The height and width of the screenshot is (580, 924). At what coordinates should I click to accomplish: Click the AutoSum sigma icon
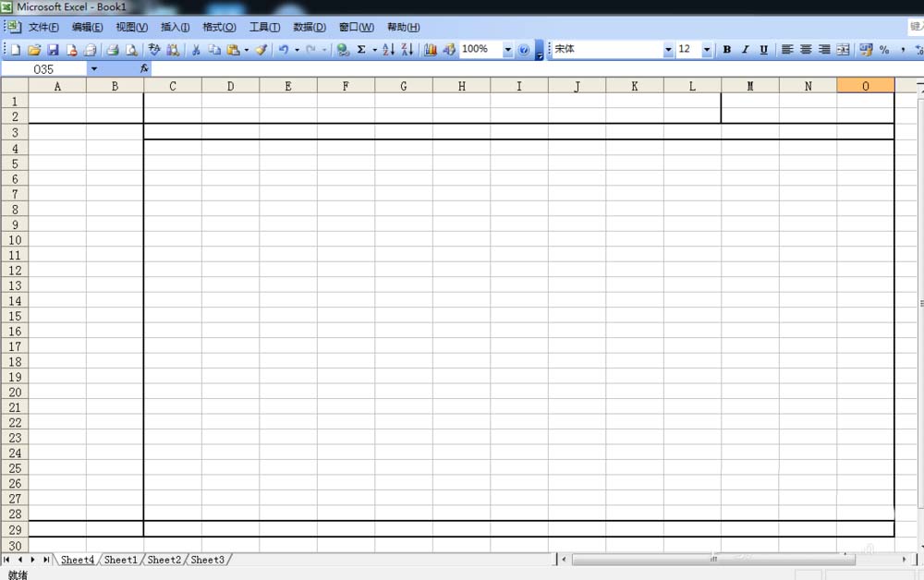(x=361, y=50)
